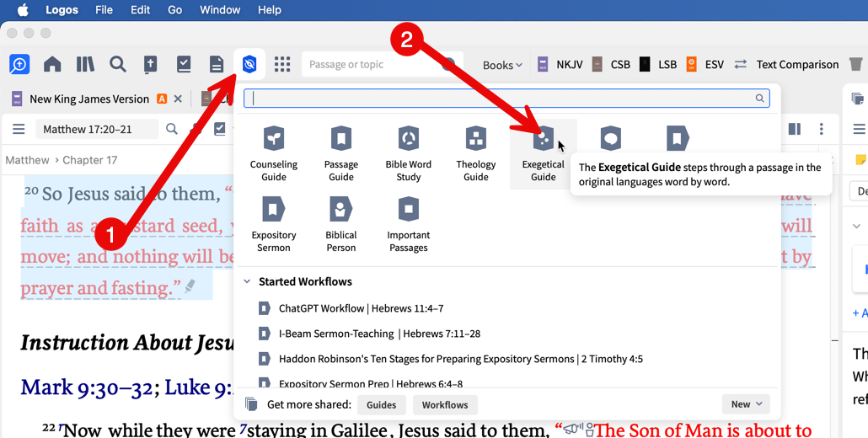Viewport: 868px width, 438px height.
Task: Open the Apple menu
Action: point(23,10)
